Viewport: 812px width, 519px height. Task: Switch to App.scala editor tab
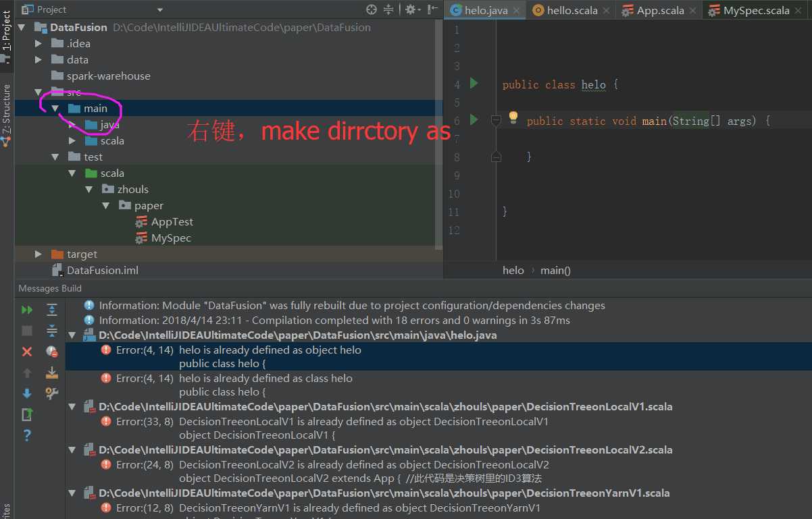(660, 10)
